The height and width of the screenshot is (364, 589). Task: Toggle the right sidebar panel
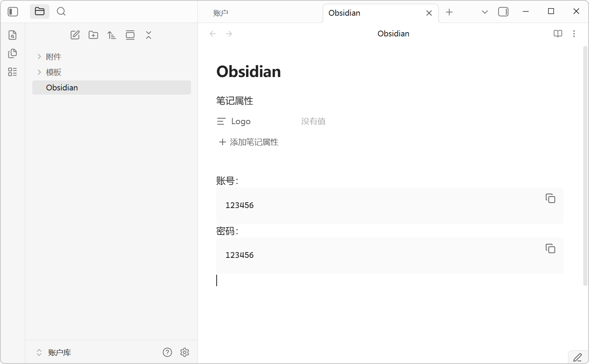click(x=503, y=12)
